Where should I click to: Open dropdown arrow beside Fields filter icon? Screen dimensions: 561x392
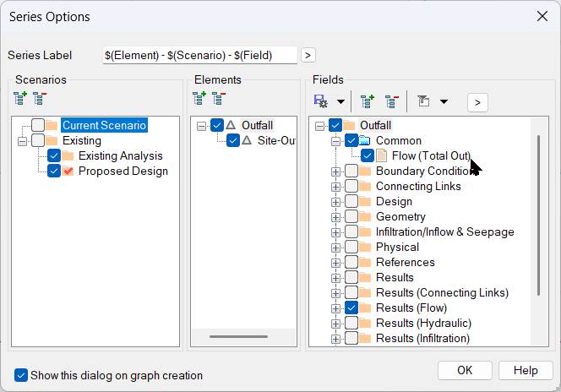pyautogui.click(x=340, y=102)
